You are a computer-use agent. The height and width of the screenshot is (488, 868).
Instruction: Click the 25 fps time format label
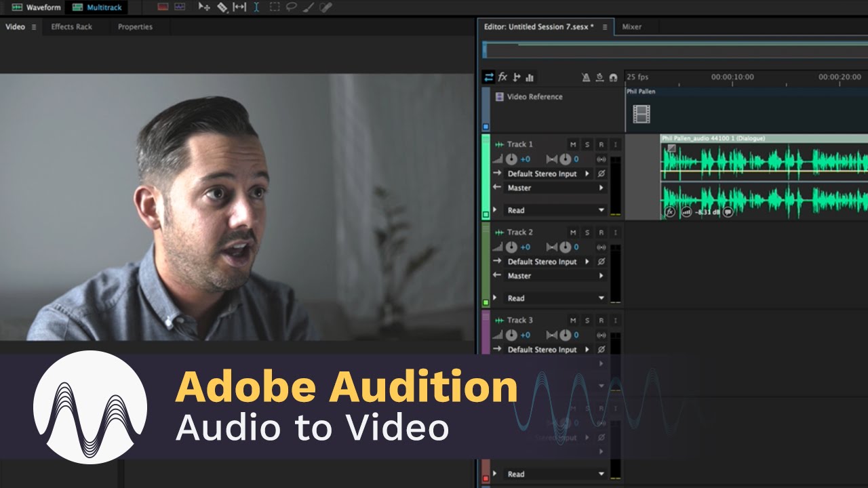click(637, 77)
